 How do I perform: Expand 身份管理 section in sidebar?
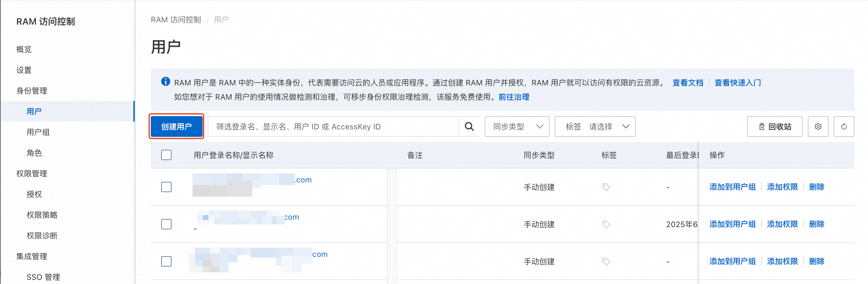tap(32, 91)
